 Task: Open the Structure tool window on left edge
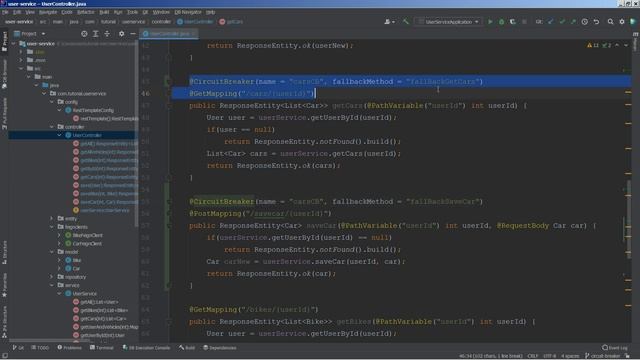tap(4, 253)
